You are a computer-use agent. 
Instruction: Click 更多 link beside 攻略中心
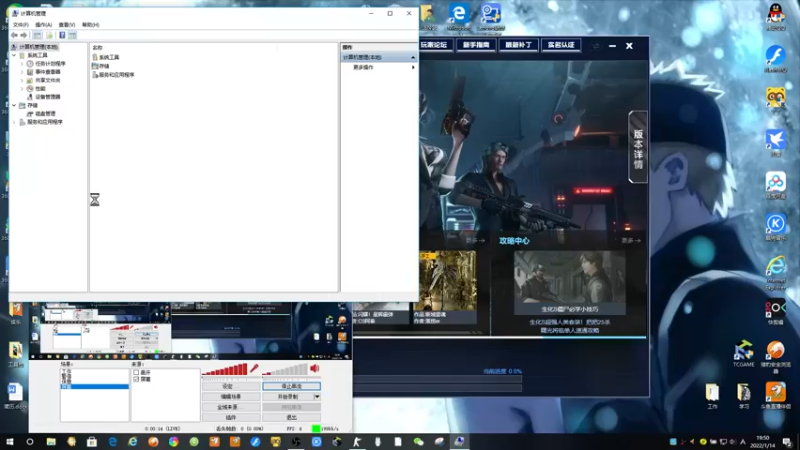[631, 240]
